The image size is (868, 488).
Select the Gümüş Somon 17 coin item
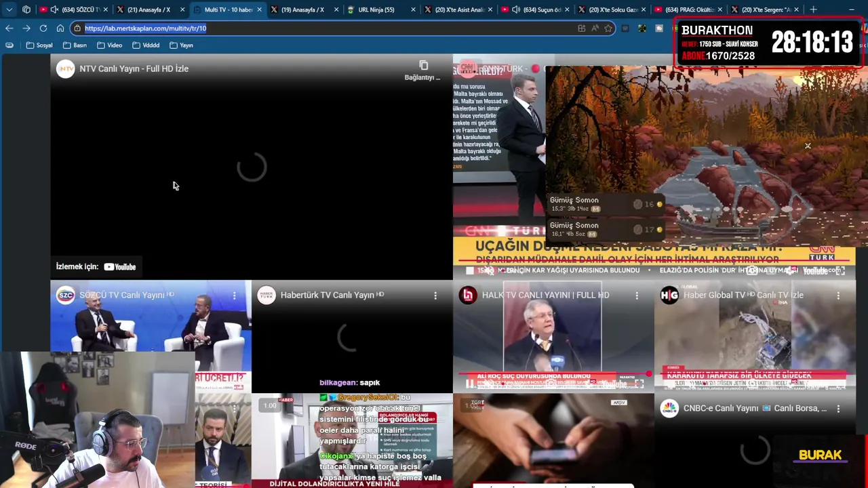click(606, 229)
